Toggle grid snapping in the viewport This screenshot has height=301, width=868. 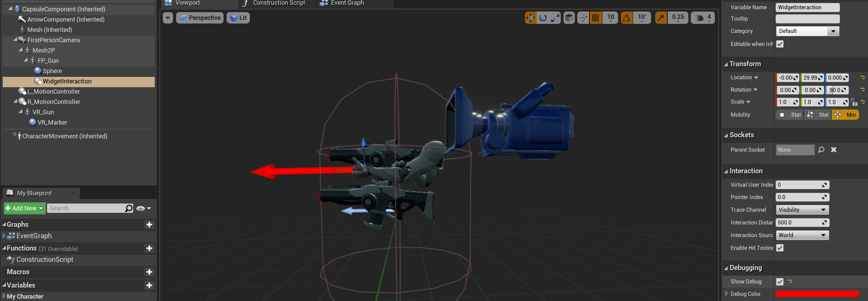click(596, 18)
